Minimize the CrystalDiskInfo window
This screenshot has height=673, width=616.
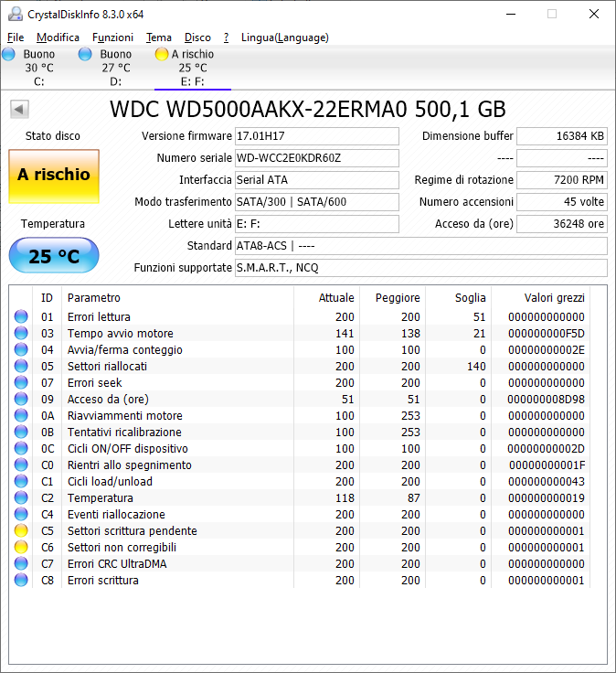(511, 14)
